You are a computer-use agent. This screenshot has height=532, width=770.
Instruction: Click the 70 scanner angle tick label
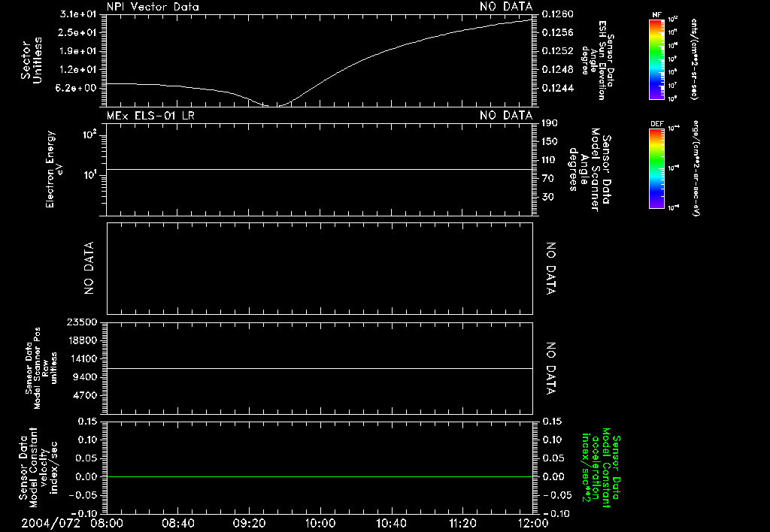547,179
